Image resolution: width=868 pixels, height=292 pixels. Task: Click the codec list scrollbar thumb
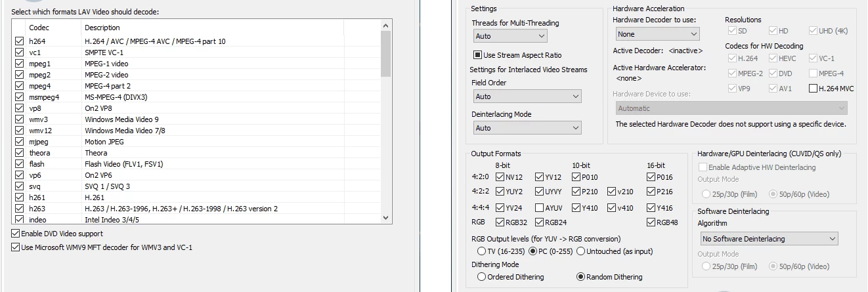[386, 54]
